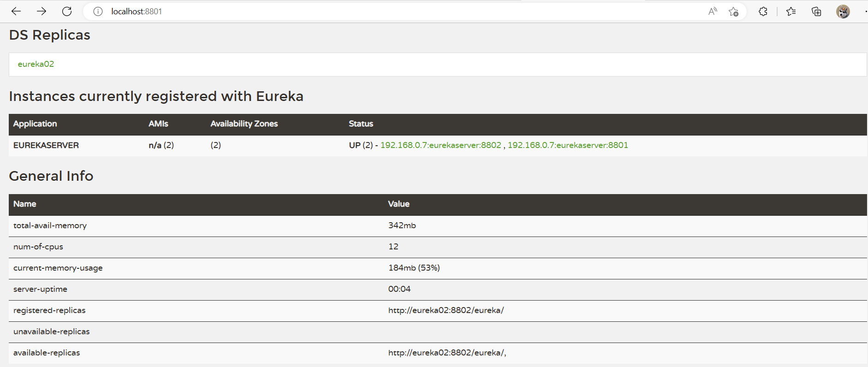This screenshot has width=868, height=367.
Task: Select the "num-of-cpus" row name
Action: coord(38,247)
